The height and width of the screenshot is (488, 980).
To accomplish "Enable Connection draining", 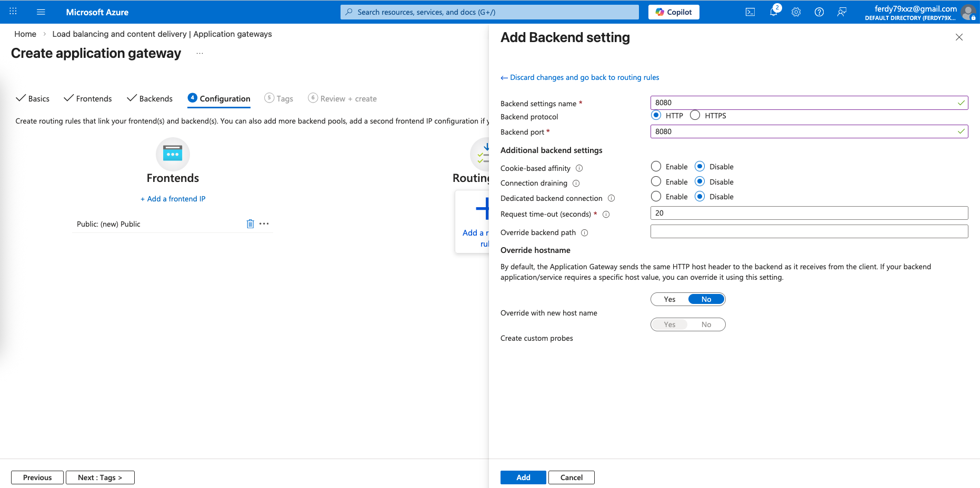I will coord(656,181).
